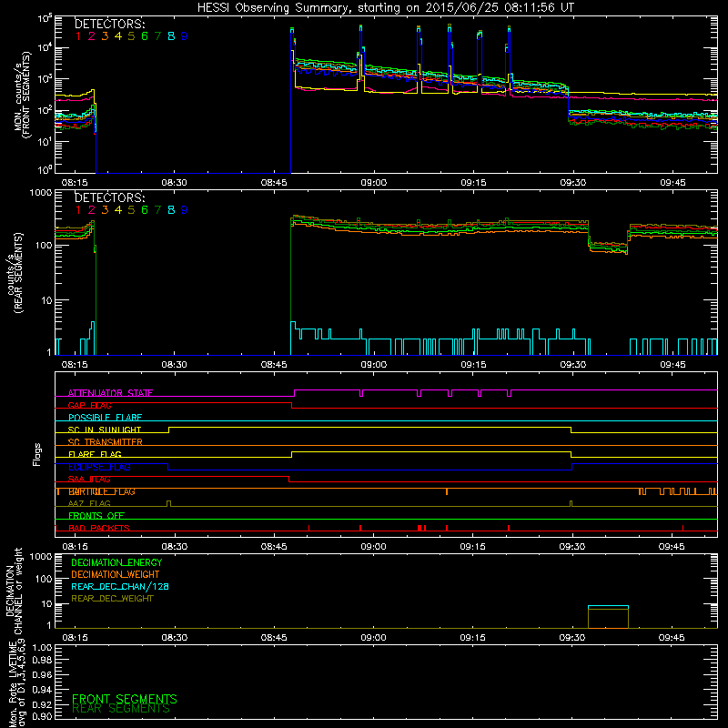The height and width of the screenshot is (728, 728).
Task: Click the SAA FLAG label
Action: tap(89, 480)
